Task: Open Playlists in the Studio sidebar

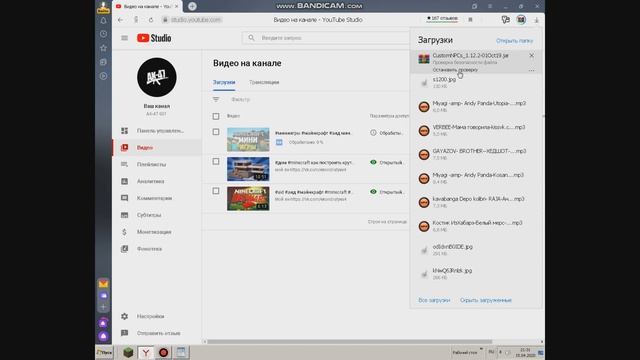Action: point(157,164)
